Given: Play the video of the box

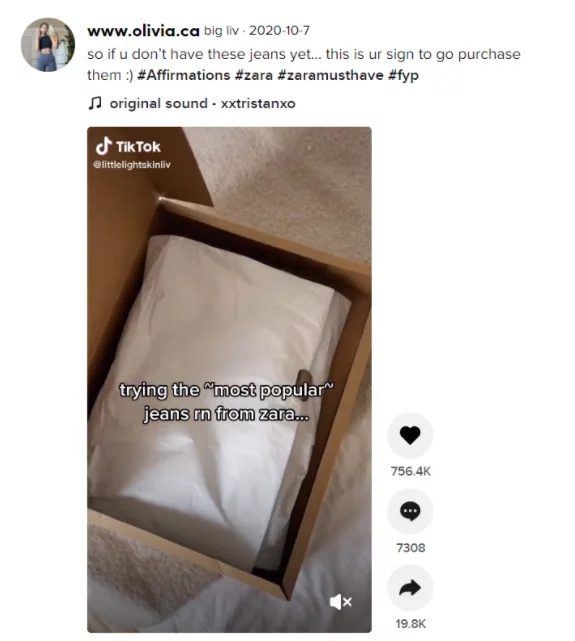Looking at the screenshot, I should pyautogui.click(x=229, y=380).
